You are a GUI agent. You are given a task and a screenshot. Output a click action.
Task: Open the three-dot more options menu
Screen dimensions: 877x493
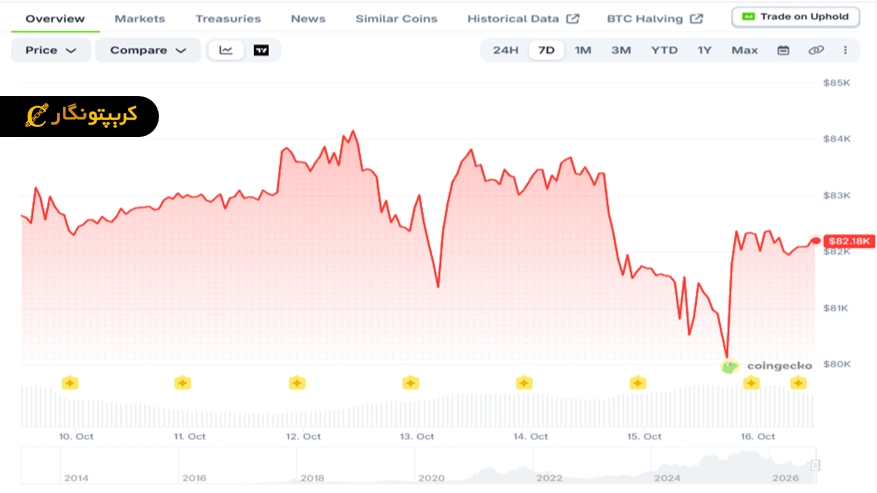point(845,50)
